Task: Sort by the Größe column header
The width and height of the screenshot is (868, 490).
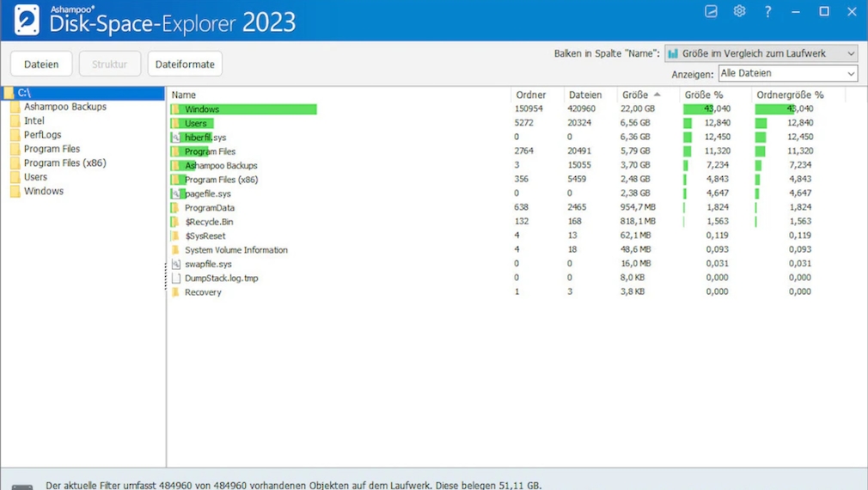Action: tap(648, 95)
